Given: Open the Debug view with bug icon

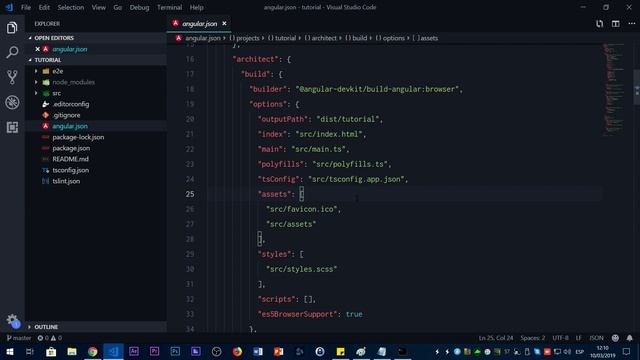Looking at the screenshot, I should (x=12, y=102).
